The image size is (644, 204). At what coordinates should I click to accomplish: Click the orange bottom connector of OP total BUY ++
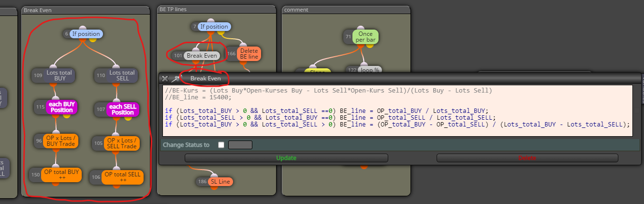point(55,184)
